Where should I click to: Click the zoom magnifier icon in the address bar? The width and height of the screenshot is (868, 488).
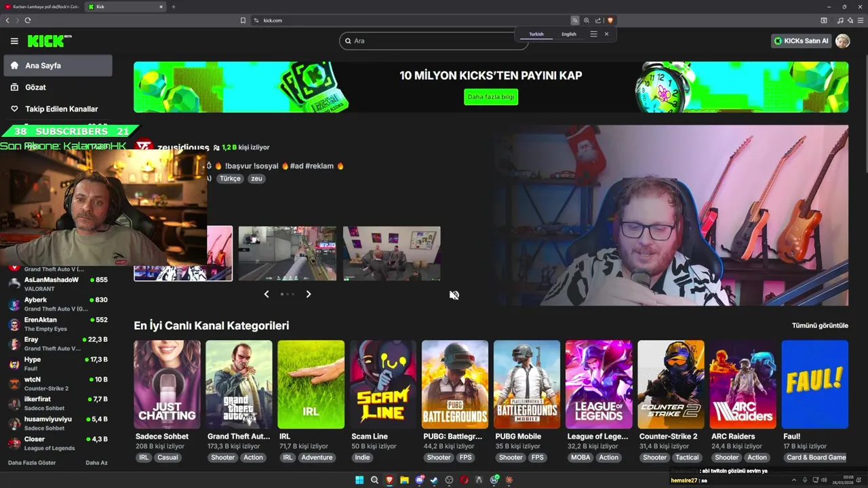587,20
